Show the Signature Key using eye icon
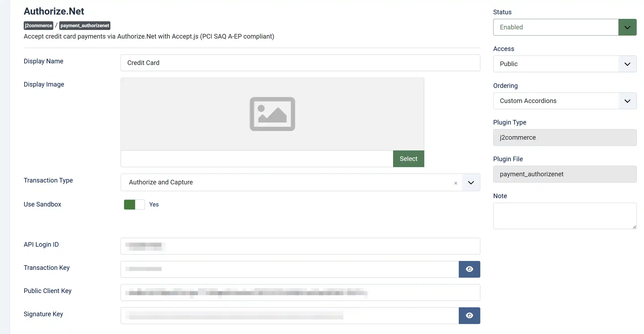Viewport: 644px width, 334px height. pos(469,315)
